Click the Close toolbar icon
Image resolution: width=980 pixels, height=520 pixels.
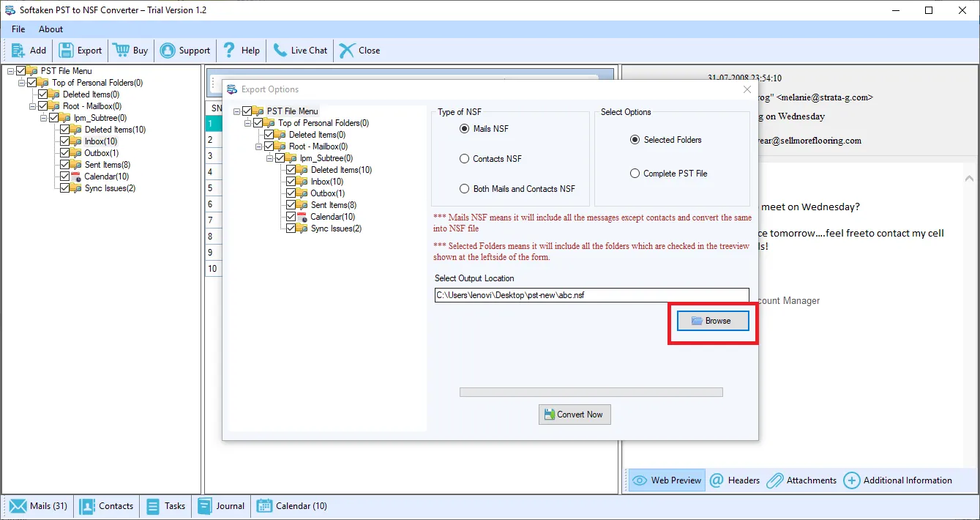[x=346, y=51]
